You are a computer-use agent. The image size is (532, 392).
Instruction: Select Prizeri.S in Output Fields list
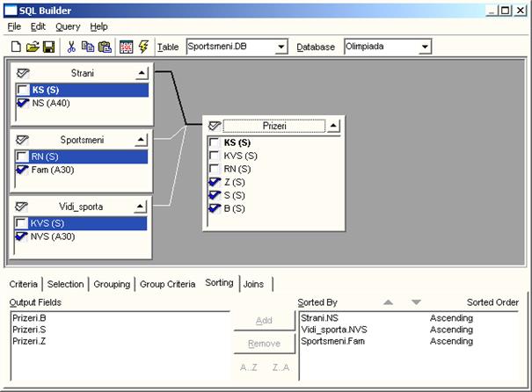[x=30, y=330]
